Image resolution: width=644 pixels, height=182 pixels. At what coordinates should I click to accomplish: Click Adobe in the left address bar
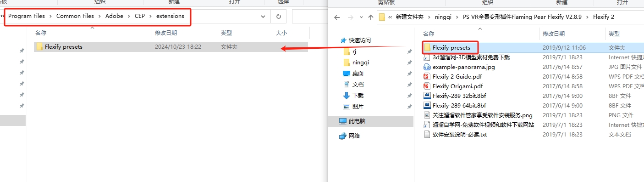[114, 16]
